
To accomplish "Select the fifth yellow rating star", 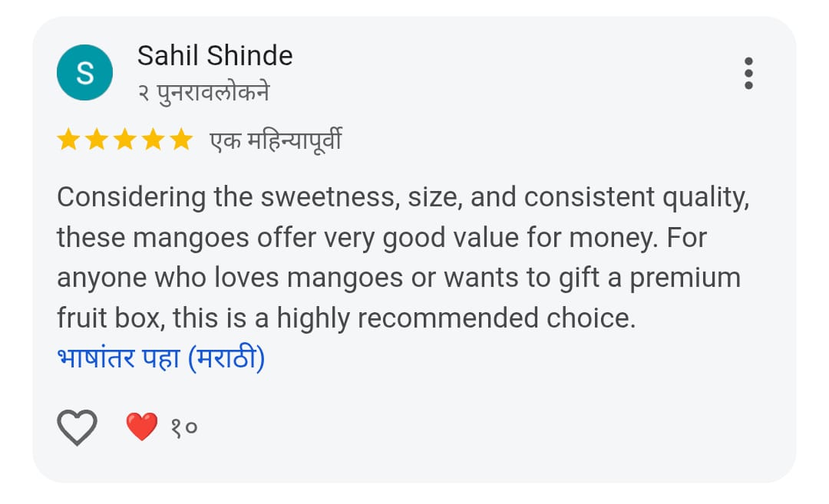I will click(x=180, y=140).
